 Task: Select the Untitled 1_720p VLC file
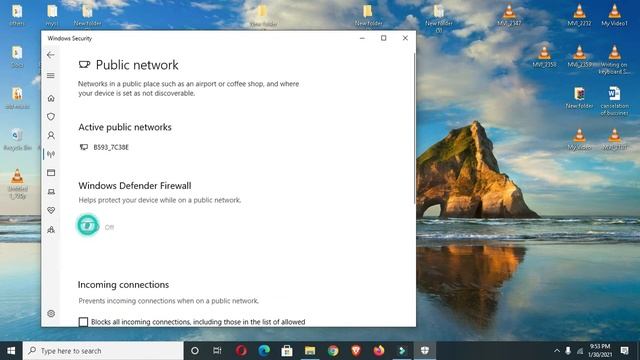tap(17, 184)
